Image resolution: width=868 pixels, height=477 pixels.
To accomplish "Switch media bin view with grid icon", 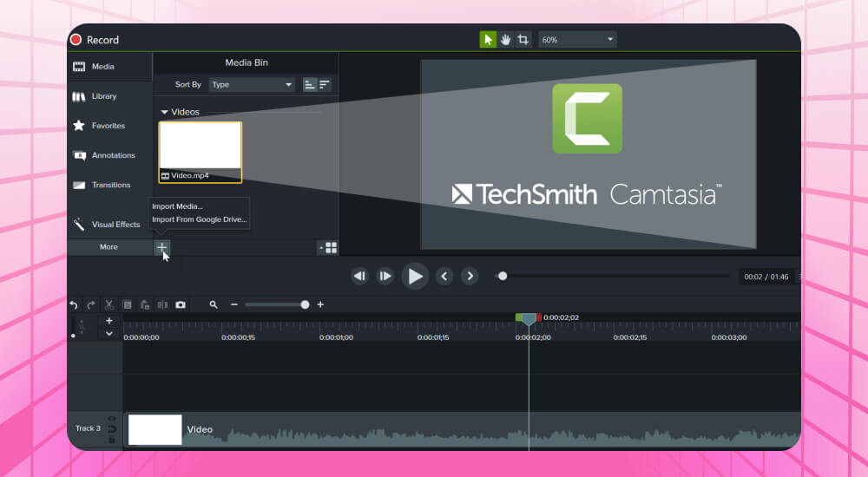I will click(x=331, y=247).
